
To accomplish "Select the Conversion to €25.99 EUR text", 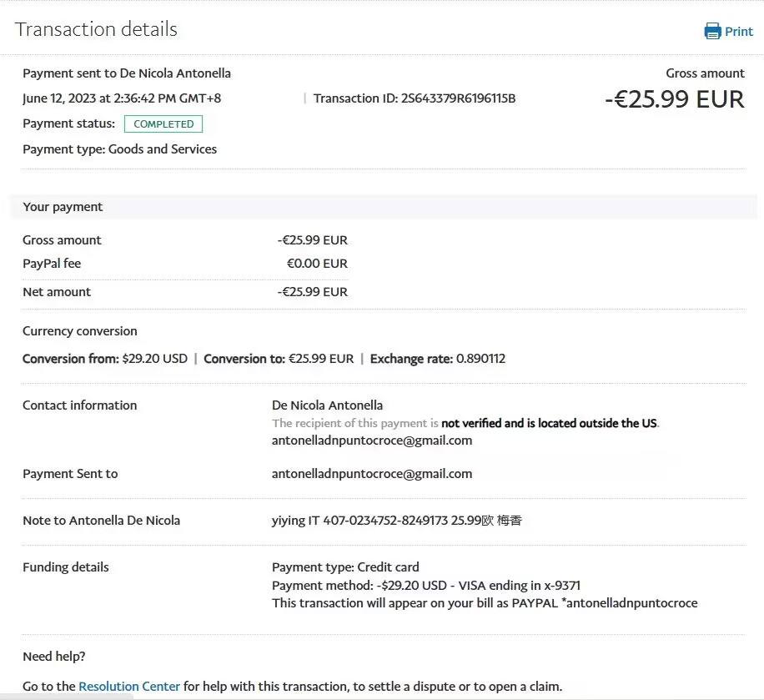I will click(279, 359).
